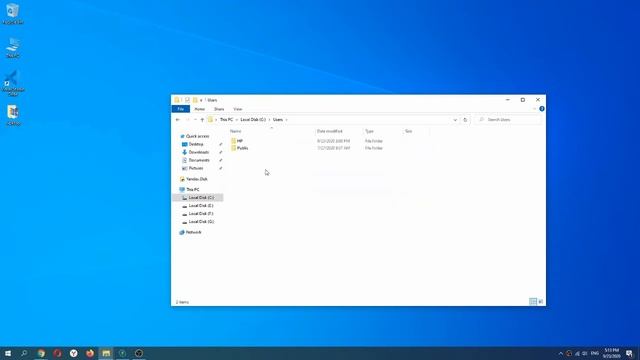Click the Search Users field
The height and width of the screenshot is (360, 640).
pos(509,120)
